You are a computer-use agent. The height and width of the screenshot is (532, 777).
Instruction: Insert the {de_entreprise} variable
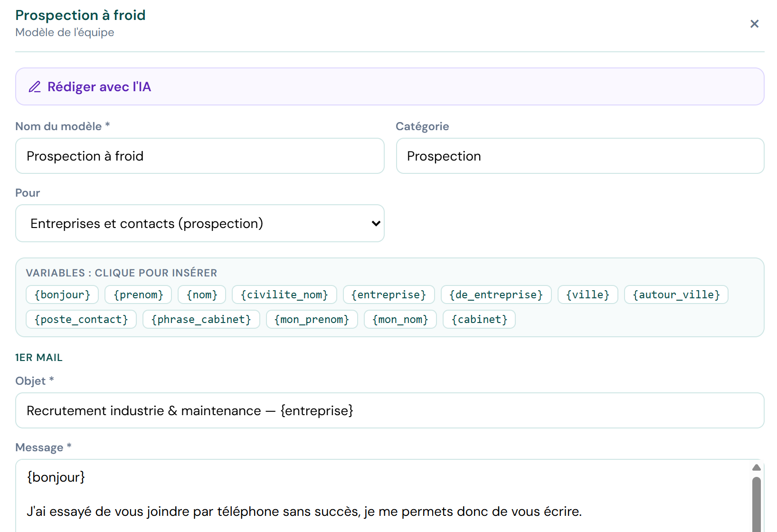coord(496,294)
